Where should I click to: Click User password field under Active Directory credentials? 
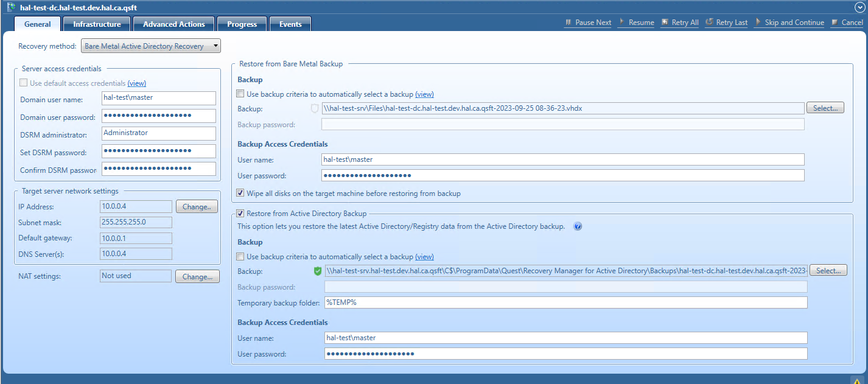point(566,354)
